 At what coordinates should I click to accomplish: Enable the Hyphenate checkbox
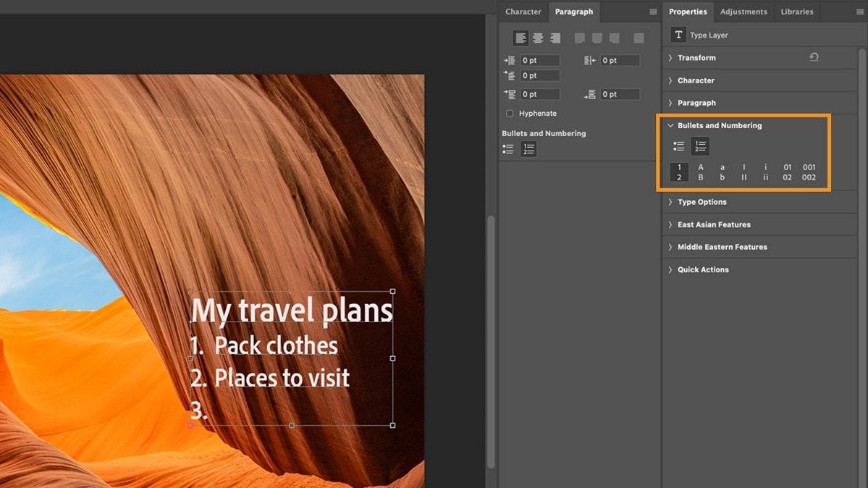click(510, 113)
